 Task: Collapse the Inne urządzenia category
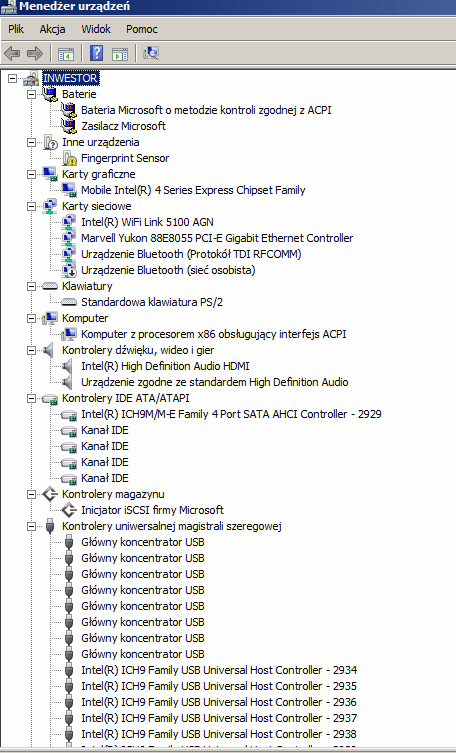31,142
